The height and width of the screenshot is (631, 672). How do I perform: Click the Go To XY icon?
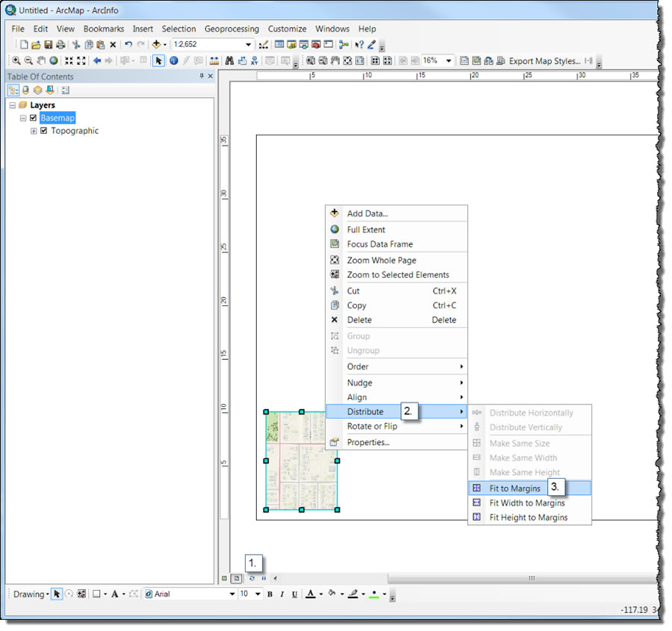tap(255, 61)
